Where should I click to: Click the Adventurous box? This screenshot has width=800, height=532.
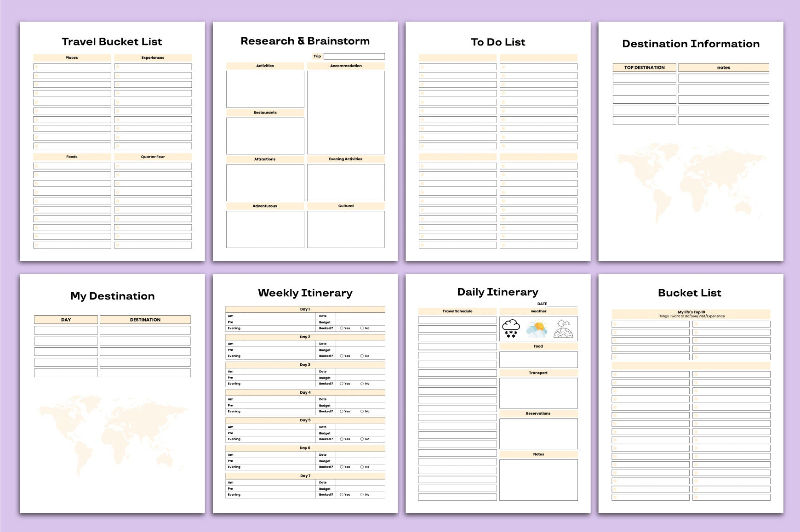pos(265,229)
